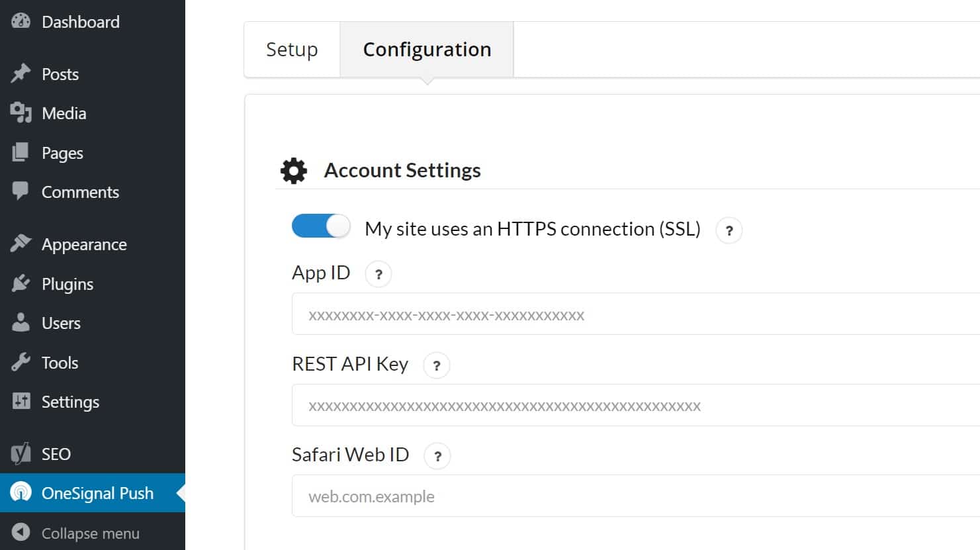Select the Configuration tab
The height and width of the screenshot is (550, 980).
[427, 49]
